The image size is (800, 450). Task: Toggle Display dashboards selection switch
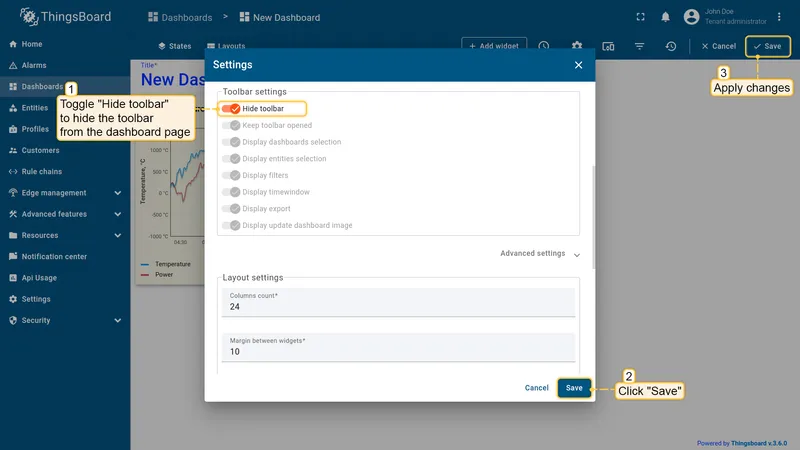[x=231, y=142]
